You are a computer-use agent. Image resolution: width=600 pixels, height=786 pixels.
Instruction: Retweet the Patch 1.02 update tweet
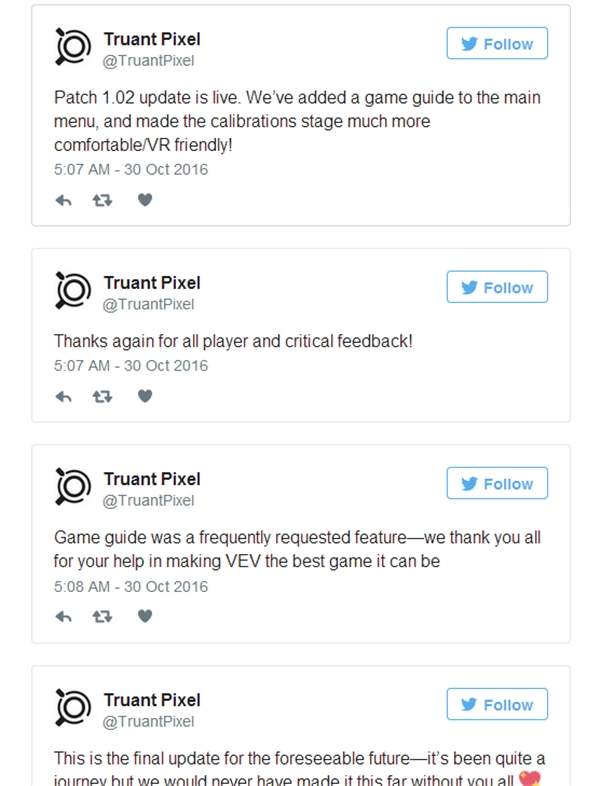tap(102, 200)
